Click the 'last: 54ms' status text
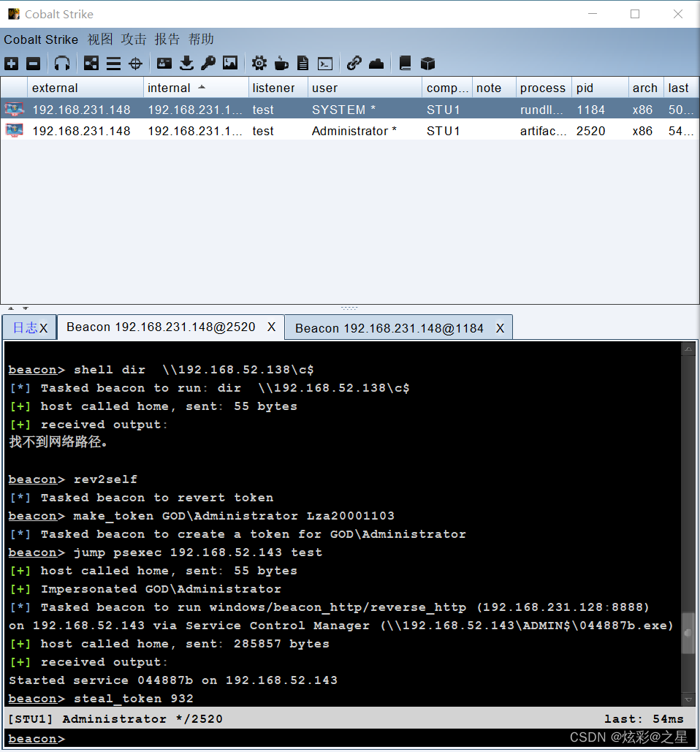The width and height of the screenshot is (700, 752). click(x=644, y=719)
